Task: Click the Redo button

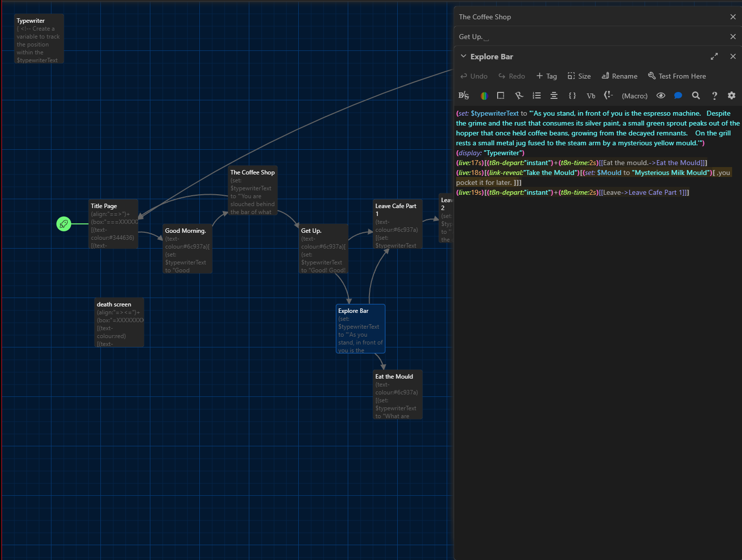Action: tap(511, 76)
